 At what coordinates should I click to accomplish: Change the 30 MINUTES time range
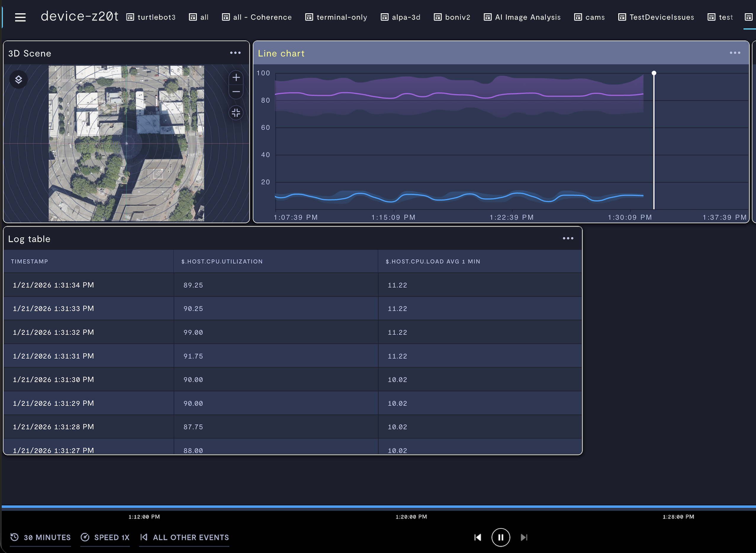click(x=41, y=537)
